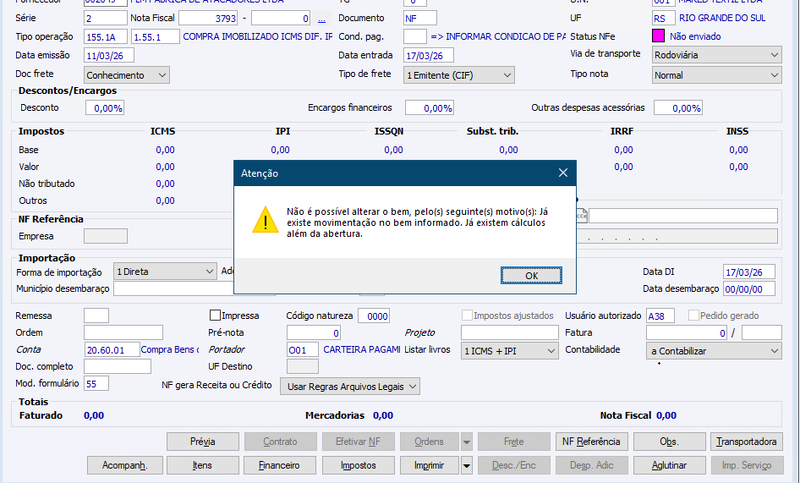800x483 pixels.
Task: Click the Usuário autorizado field A38
Action: [660, 316]
